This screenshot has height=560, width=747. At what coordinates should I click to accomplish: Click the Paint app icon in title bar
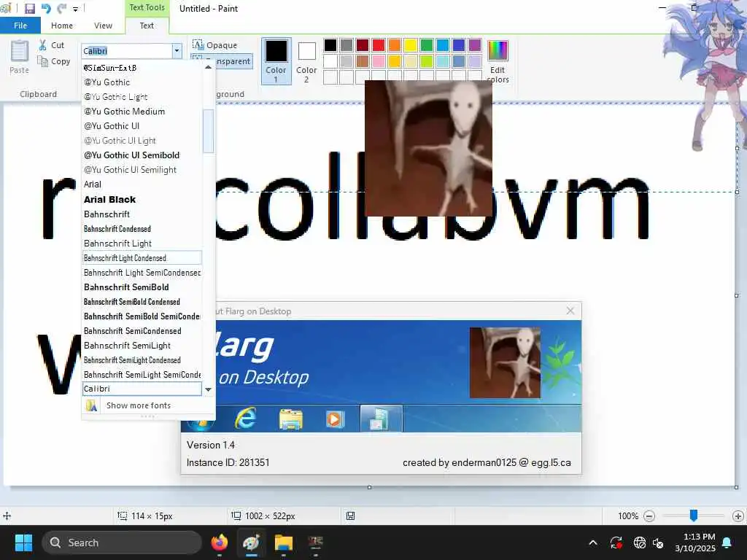click(6, 8)
